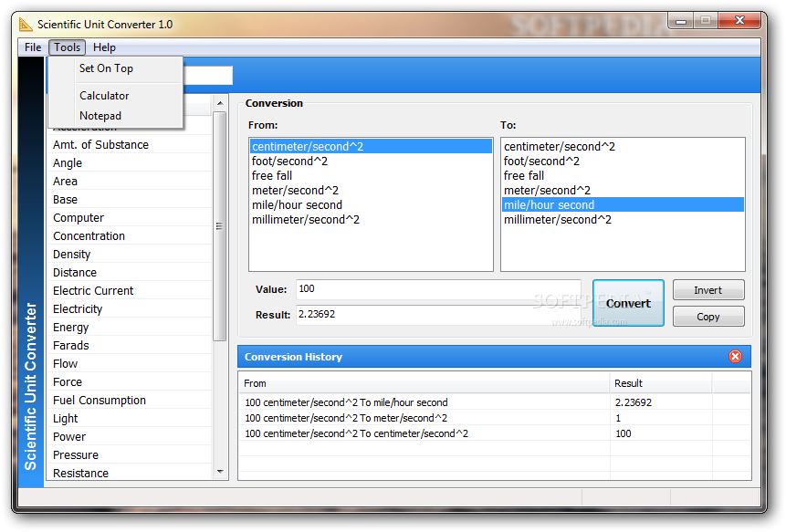
Task: Select mile/hour second in the To list
Action: (623, 205)
